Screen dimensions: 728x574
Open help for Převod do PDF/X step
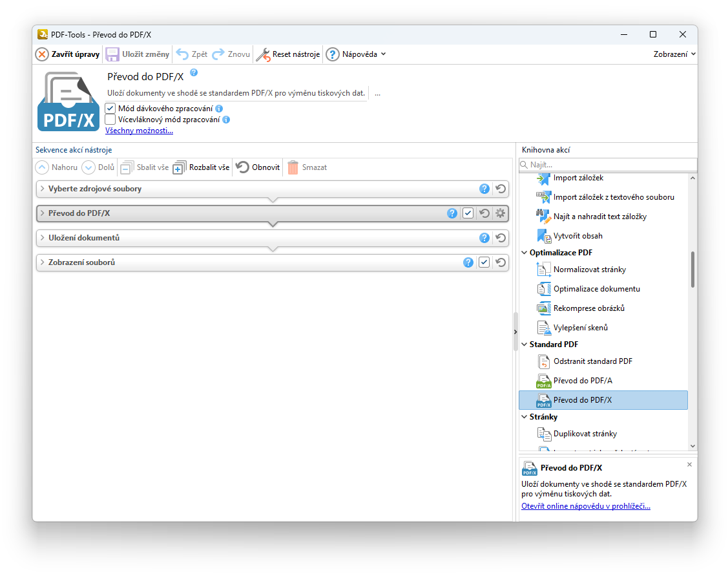452,213
